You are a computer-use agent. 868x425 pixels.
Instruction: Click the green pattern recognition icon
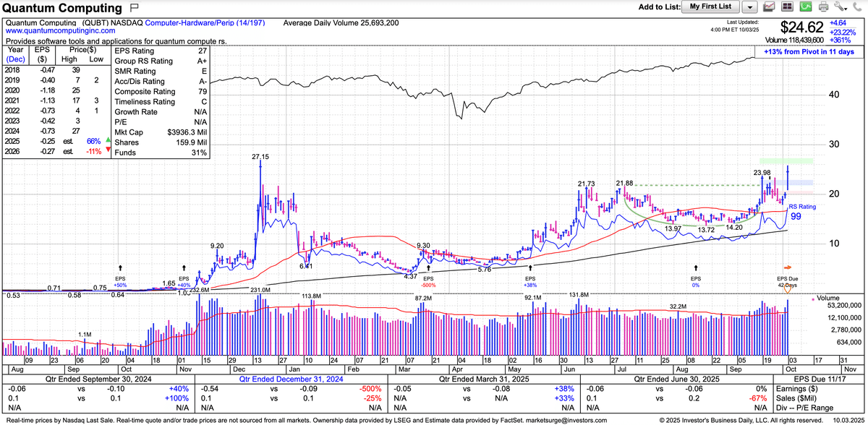pyautogui.click(x=805, y=7)
